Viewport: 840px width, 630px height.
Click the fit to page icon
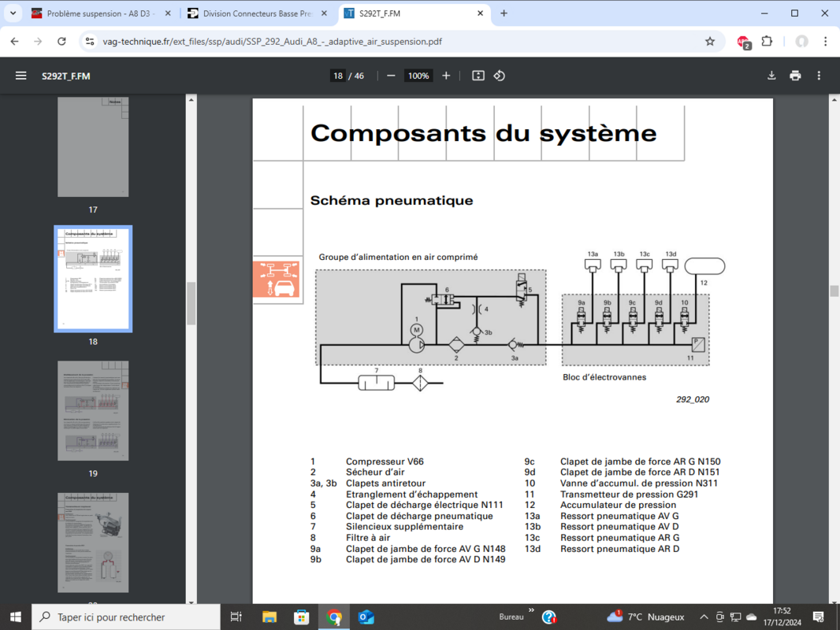tap(478, 76)
